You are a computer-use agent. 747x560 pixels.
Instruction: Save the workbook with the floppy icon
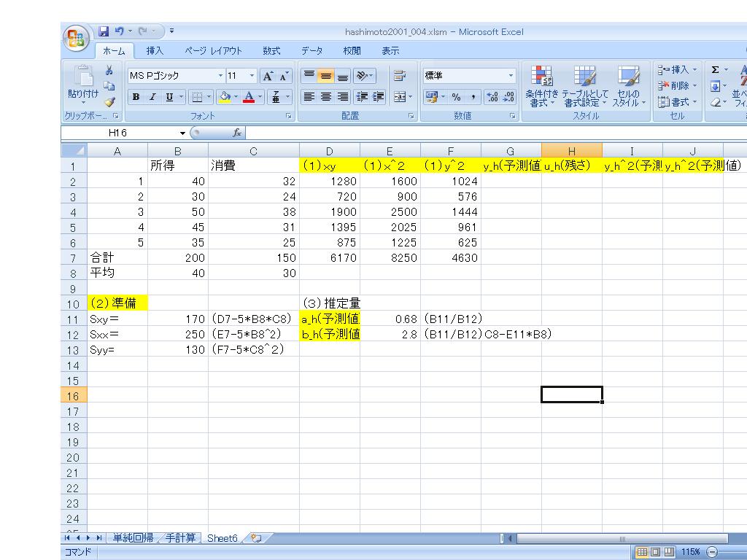tap(104, 31)
